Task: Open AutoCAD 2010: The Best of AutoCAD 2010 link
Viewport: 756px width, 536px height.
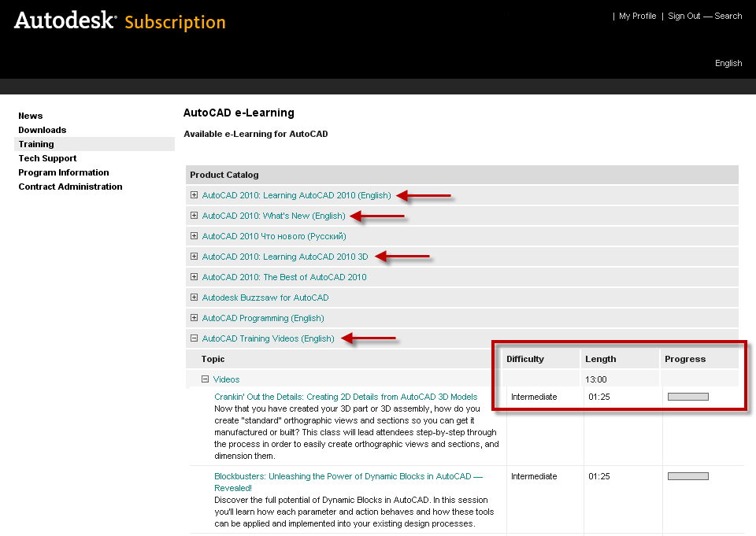Action: (284, 277)
